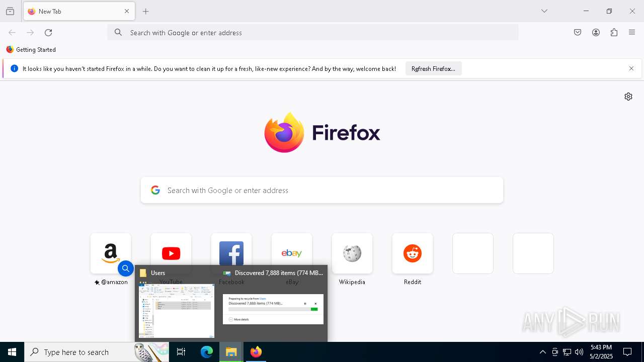
Task: Open the Wikipedia shortcut tile
Action: (352, 253)
